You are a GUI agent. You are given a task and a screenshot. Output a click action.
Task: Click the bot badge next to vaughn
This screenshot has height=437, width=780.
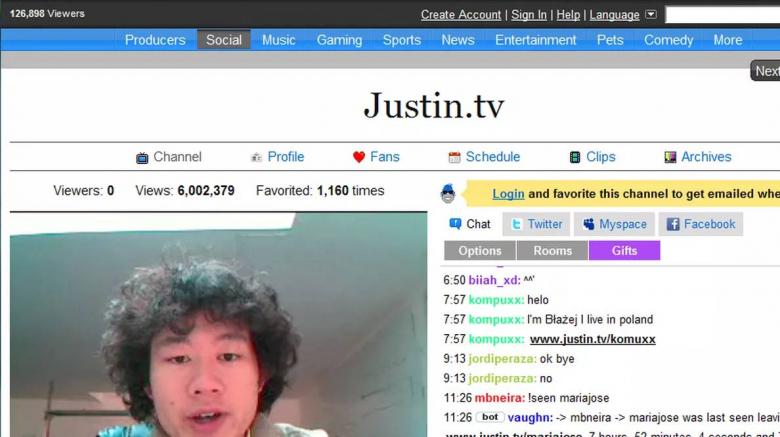pyautogui.click(x=489, y=417)
